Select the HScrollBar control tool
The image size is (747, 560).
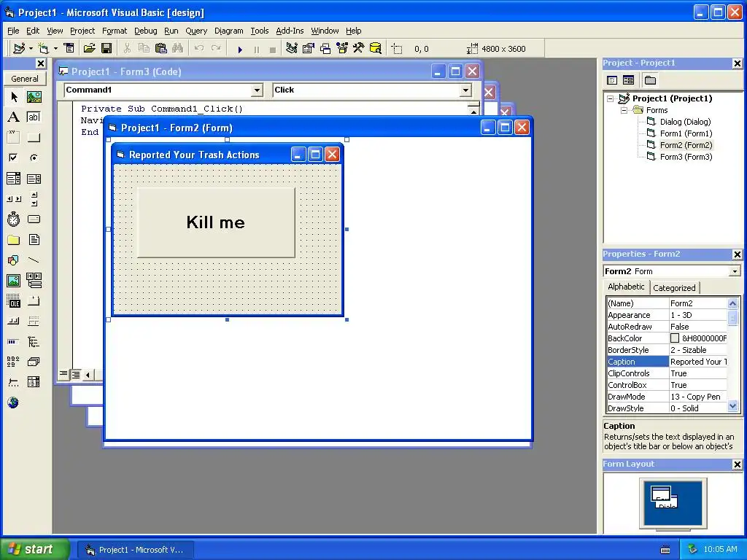[x=14, y=199]
